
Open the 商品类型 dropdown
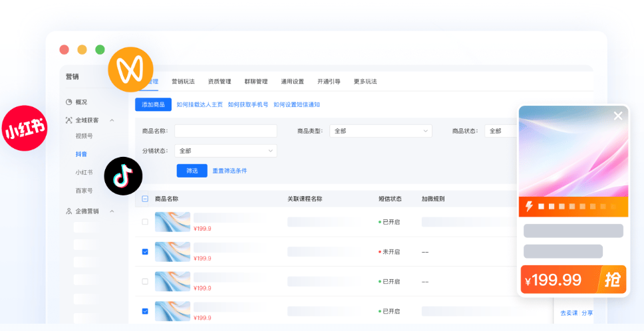pos(381,131)
